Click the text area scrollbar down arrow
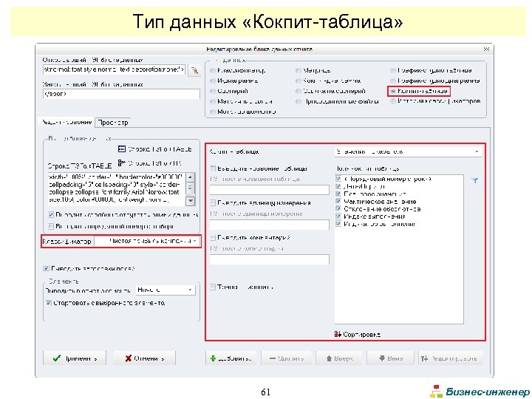532x399 pixels. point(191,201)
